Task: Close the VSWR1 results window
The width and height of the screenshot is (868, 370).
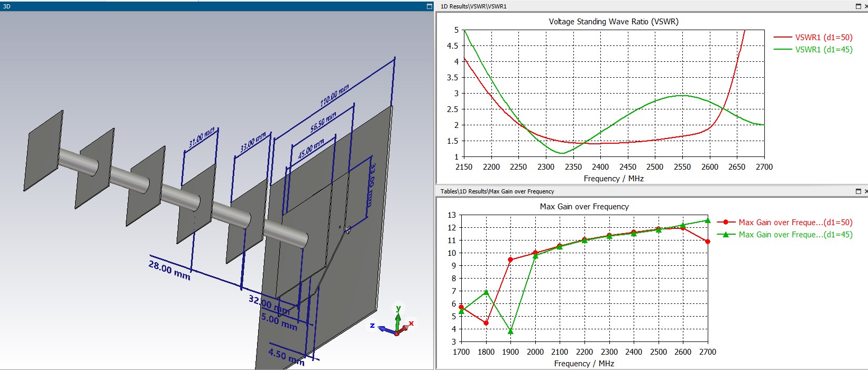Action: coord(866,6)
